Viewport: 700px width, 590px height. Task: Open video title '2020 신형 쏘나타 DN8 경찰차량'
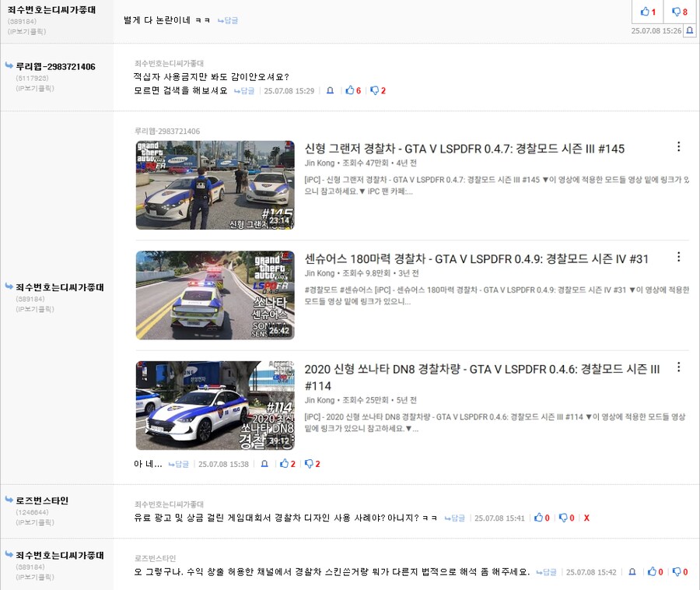[x=482, y=378]
